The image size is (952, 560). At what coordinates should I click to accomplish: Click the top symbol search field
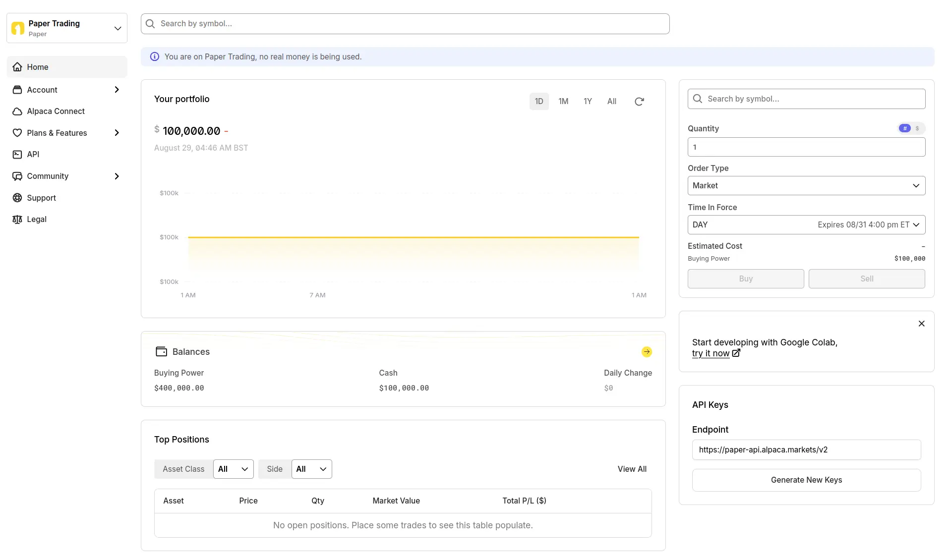click(x=405, y=24)
